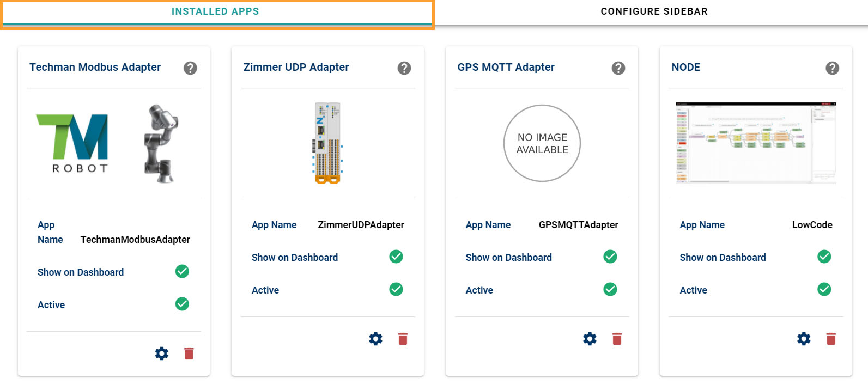Click the NODE flow editor thumbnail

point(756,143)
